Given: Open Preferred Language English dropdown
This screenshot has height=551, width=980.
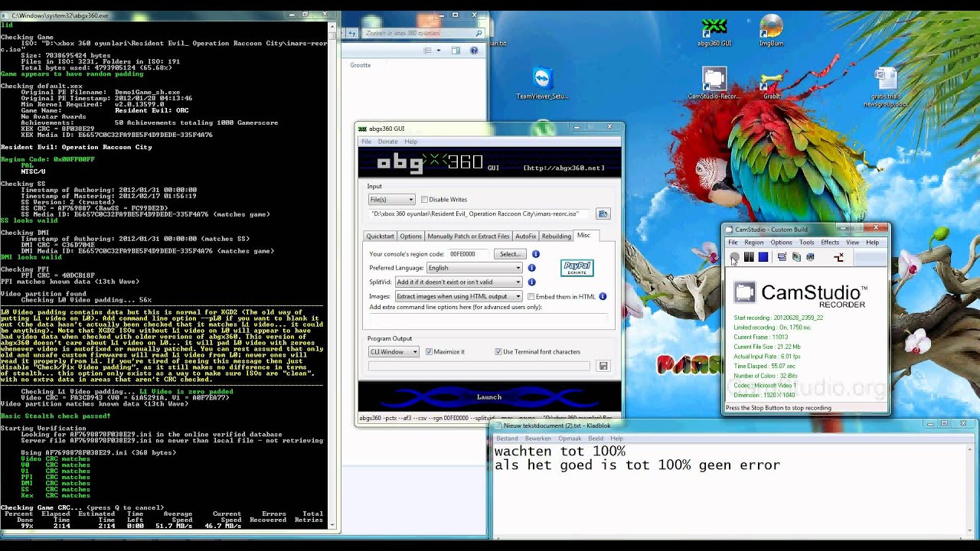Looking at the screenshot, I should [x=475, y=268].
